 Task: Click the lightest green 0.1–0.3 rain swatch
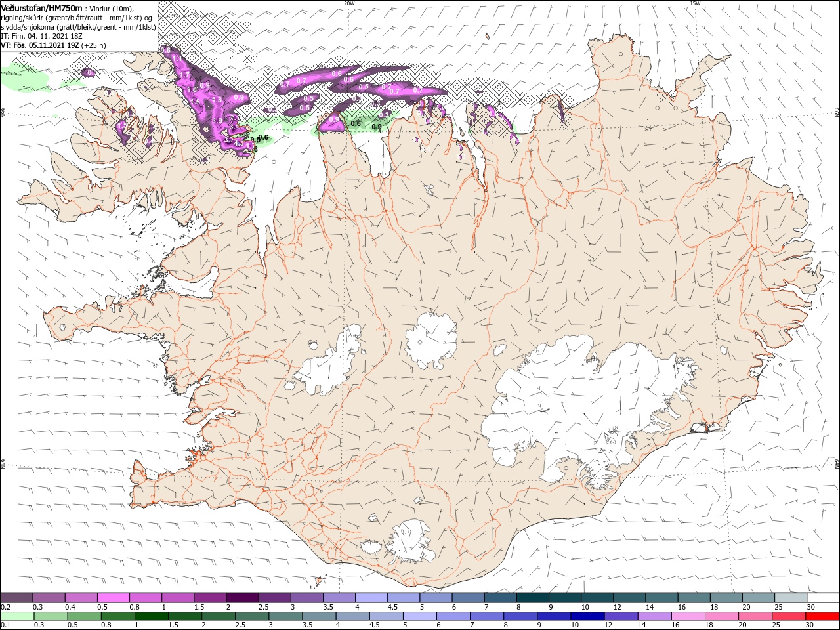pyautogui.click(x=18, y=616)
